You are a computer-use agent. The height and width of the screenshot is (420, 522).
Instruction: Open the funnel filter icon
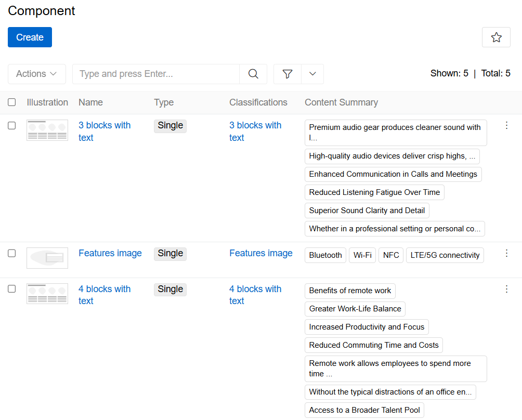tap(288, 74)
